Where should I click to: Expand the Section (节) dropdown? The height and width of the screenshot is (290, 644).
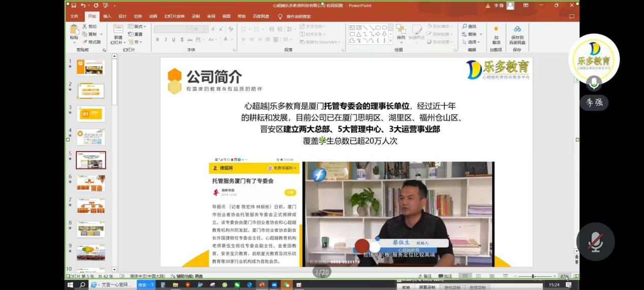135,42
